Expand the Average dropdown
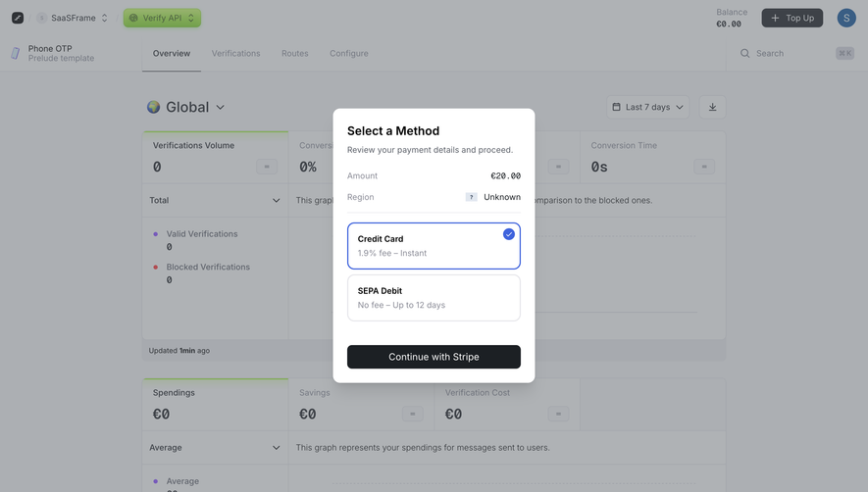Screen dimensions: 868x492 click(x=215, y=448)
